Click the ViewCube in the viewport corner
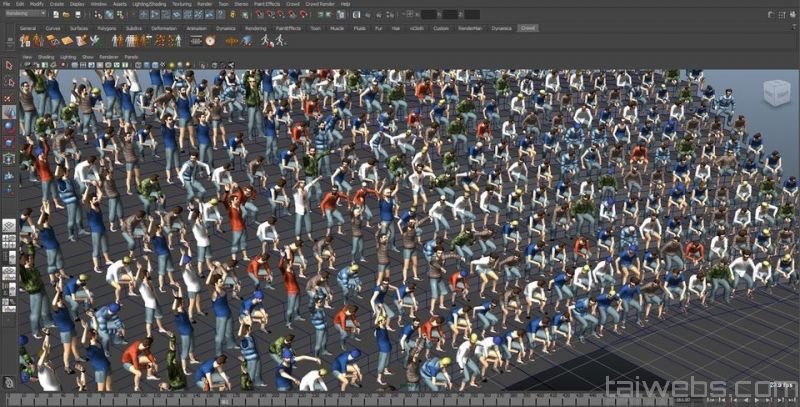800x407 pixels. [775, 93]
